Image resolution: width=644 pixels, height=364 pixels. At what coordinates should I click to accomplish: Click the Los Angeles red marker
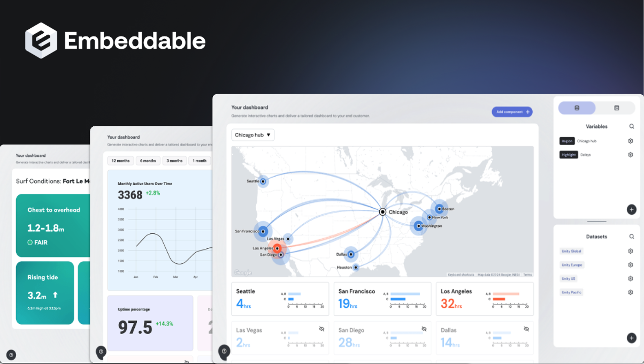277,248
